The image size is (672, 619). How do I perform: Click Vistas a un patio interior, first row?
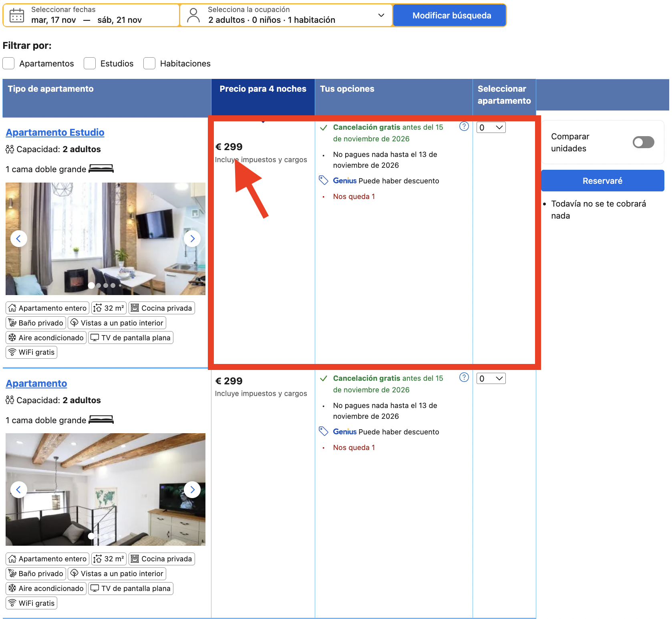click(117, 323)
